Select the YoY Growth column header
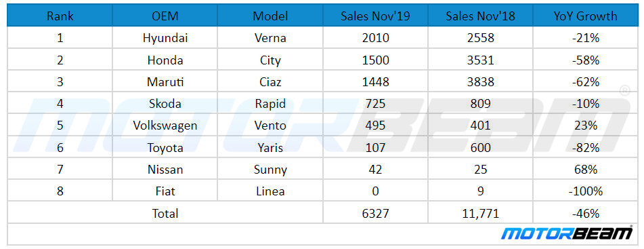This screenshot has width=644, height=249. click(x=585, y=16)
